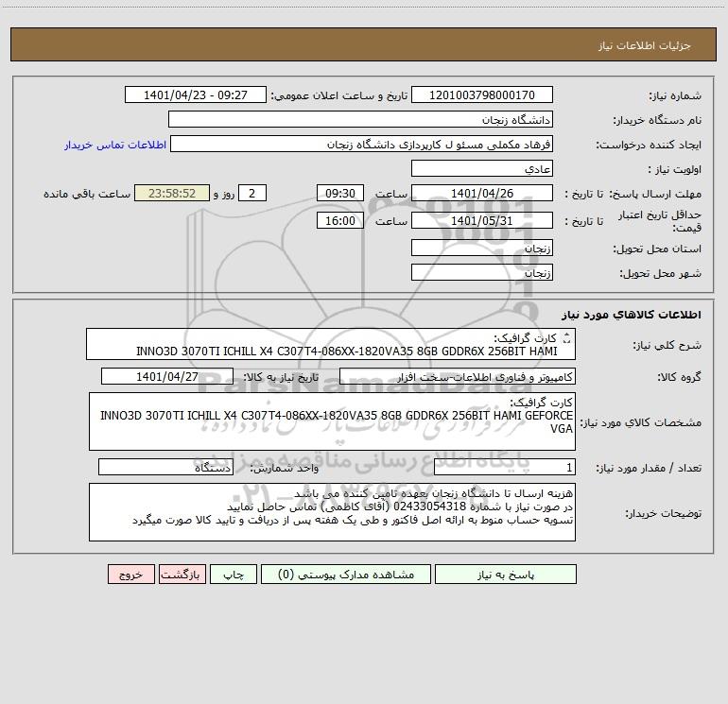Click the label 'واحد شمارش:'

click(x=285, y=469)
